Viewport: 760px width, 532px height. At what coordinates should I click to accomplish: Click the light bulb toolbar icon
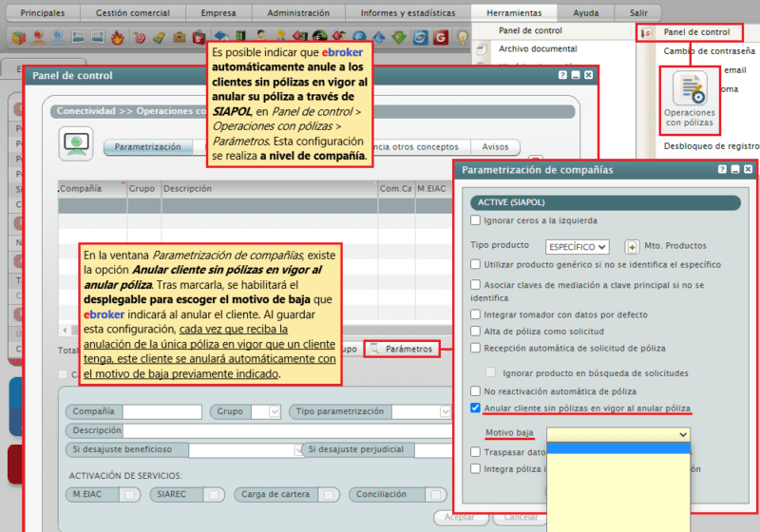click(463, 37)
